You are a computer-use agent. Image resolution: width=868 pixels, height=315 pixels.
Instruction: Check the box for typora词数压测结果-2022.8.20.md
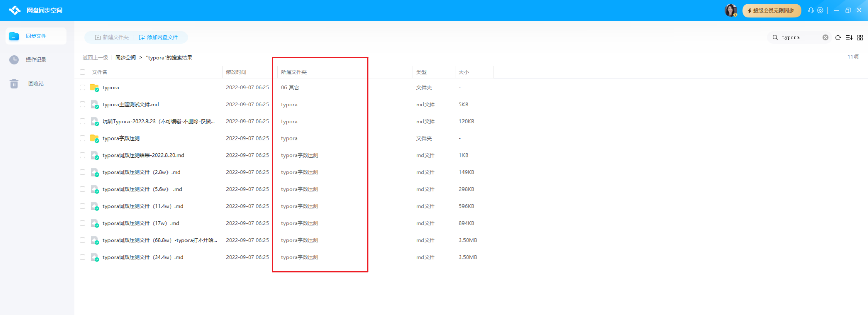[82, 155]
